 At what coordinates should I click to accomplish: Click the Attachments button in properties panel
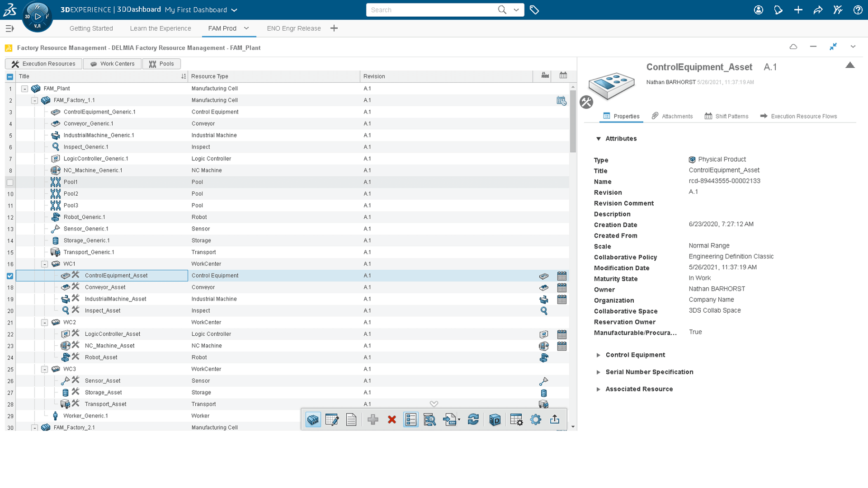(x=672, y=116)
